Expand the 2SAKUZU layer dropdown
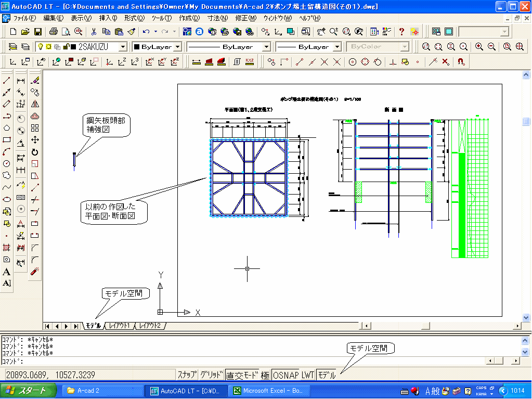The width and height of the screenshot is (532, 399). click(x=123, y=46)
